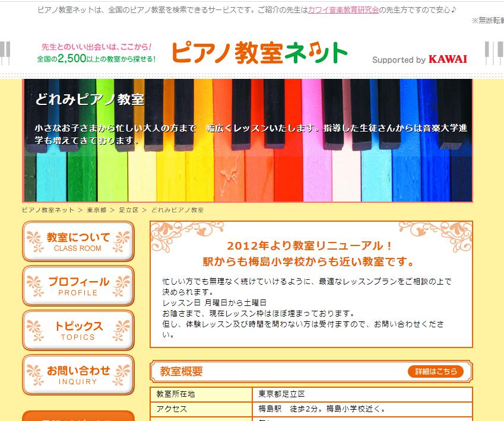The width and height of the screenshot is (504, 421).
Task: Select the 教室所在地 table row label
Action: (x=176, y=394)
